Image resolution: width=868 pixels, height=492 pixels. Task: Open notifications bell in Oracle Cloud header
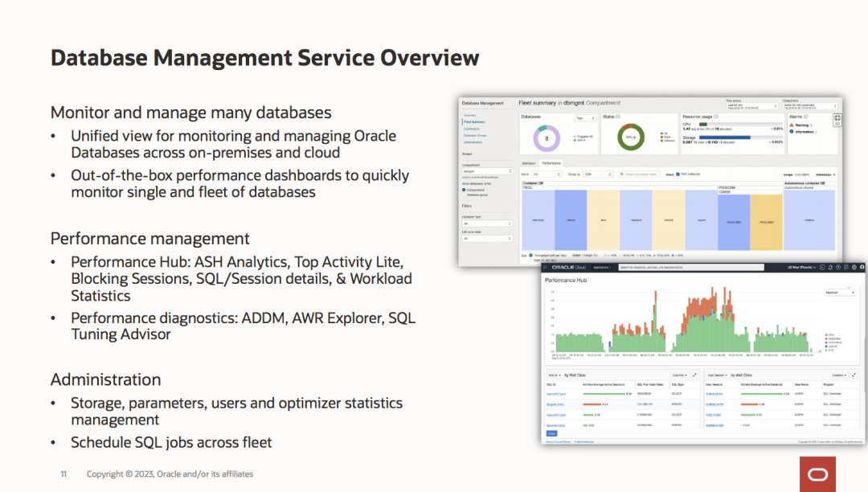pyautogui.click(x=830, y=268)
